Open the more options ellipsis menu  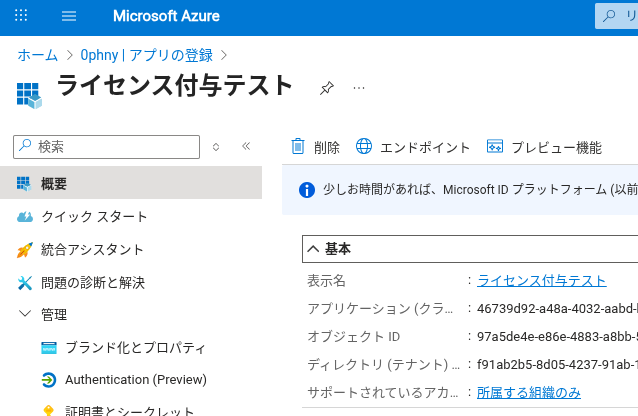(x=359, y=88)
